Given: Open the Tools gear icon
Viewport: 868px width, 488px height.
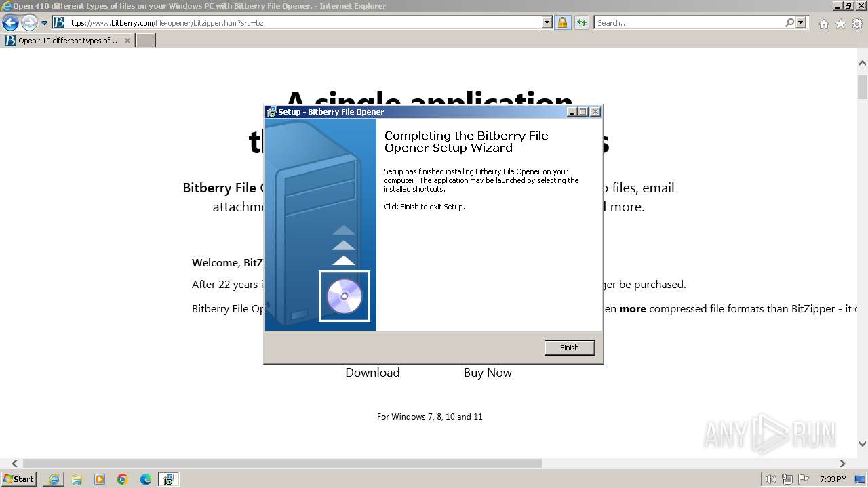Looking at the screenshot, I should [857, 24].
